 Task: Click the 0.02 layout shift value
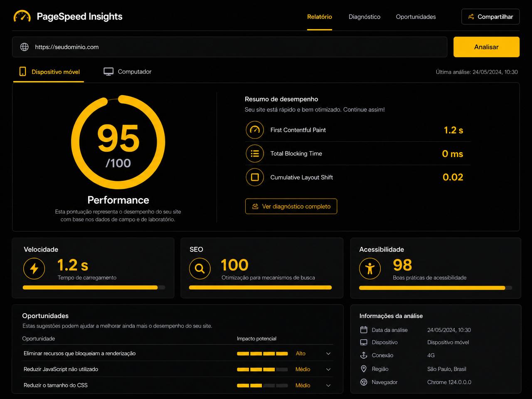453,177
